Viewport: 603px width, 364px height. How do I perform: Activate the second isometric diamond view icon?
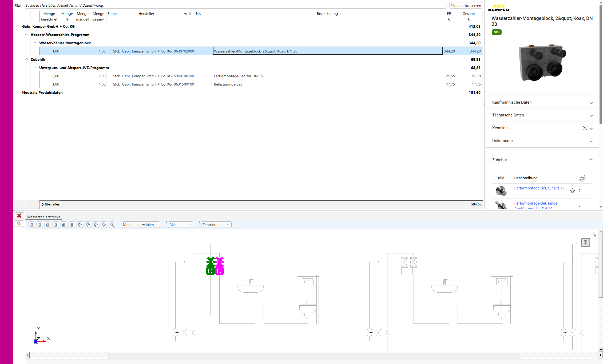[x=88, y=225]
